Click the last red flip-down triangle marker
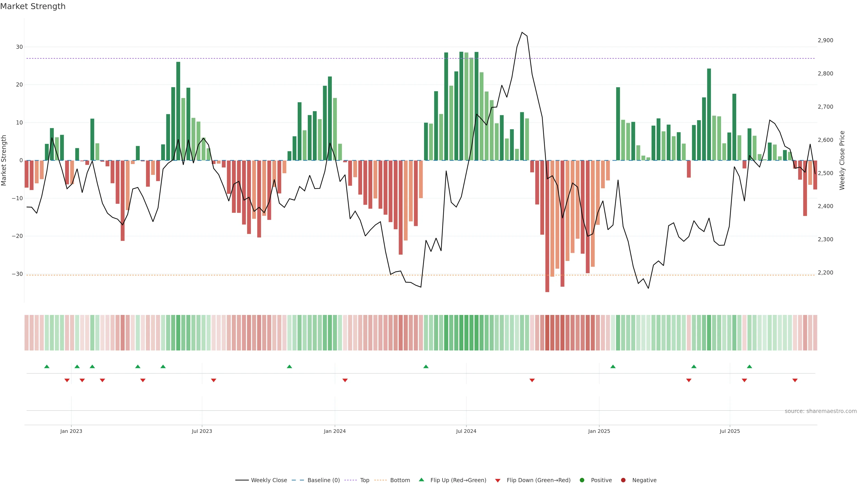The height and width of the screenshot is (488, 868). (795, 380)
